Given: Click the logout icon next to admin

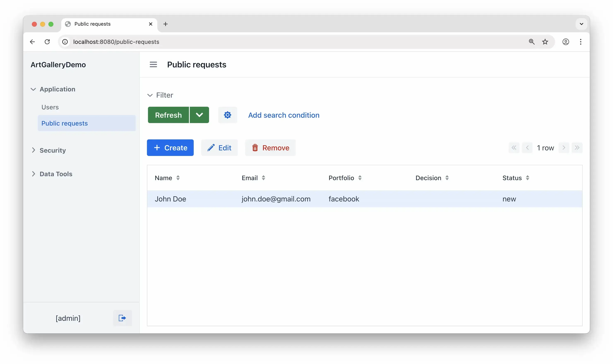Looking at the screenshot, I should click(122, 318).
